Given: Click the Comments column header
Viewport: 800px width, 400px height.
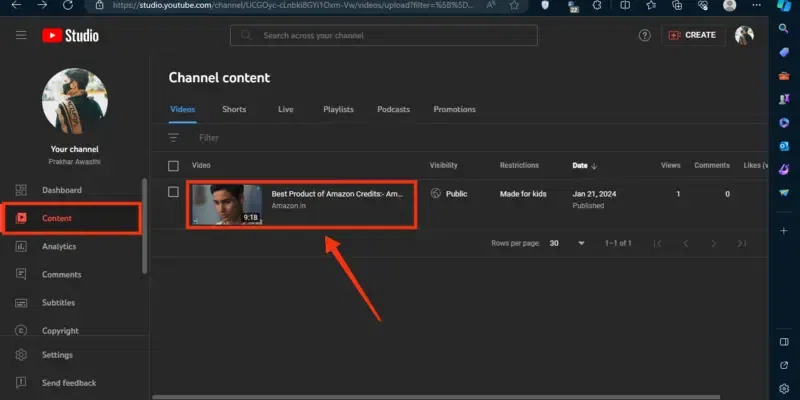Looking at the screenshot, I should pos(712,165).
